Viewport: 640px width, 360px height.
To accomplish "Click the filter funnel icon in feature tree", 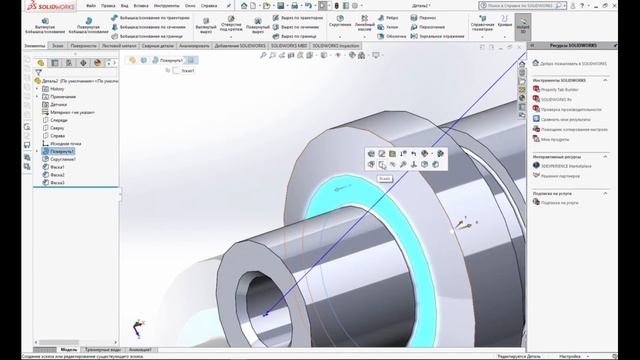I will point(38,72).
